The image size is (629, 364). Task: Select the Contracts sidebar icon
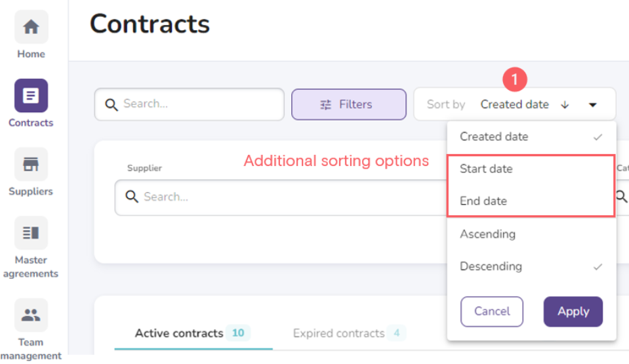coord(31,96)
